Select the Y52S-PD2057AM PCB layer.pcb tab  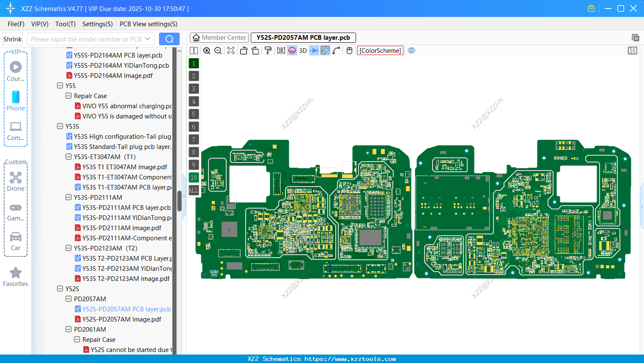(303, 37)
